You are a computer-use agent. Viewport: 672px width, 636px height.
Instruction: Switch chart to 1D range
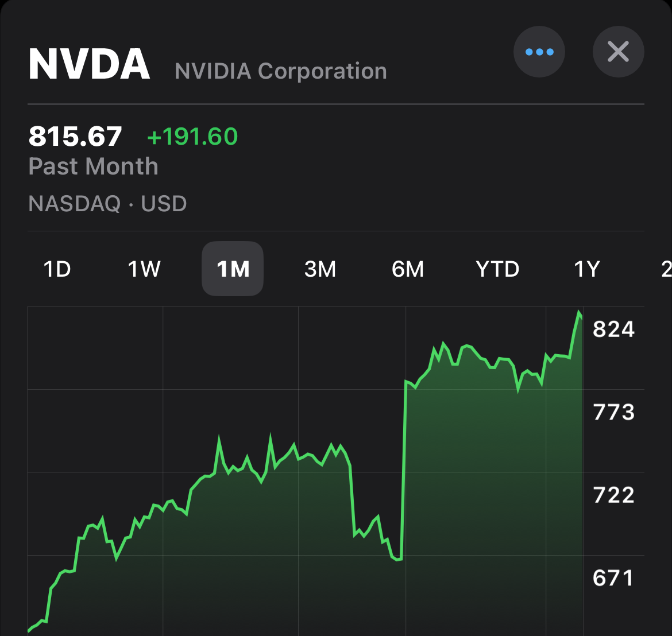57,269
